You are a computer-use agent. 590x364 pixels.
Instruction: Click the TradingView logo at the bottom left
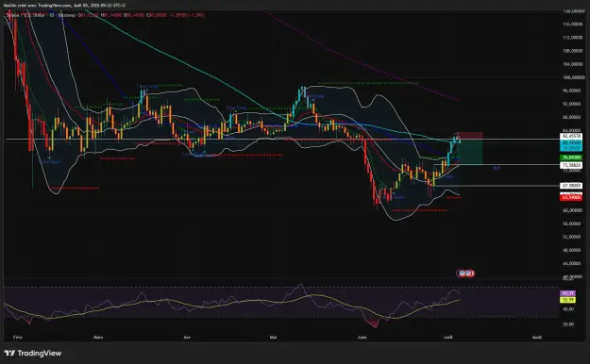click(33, 353)
